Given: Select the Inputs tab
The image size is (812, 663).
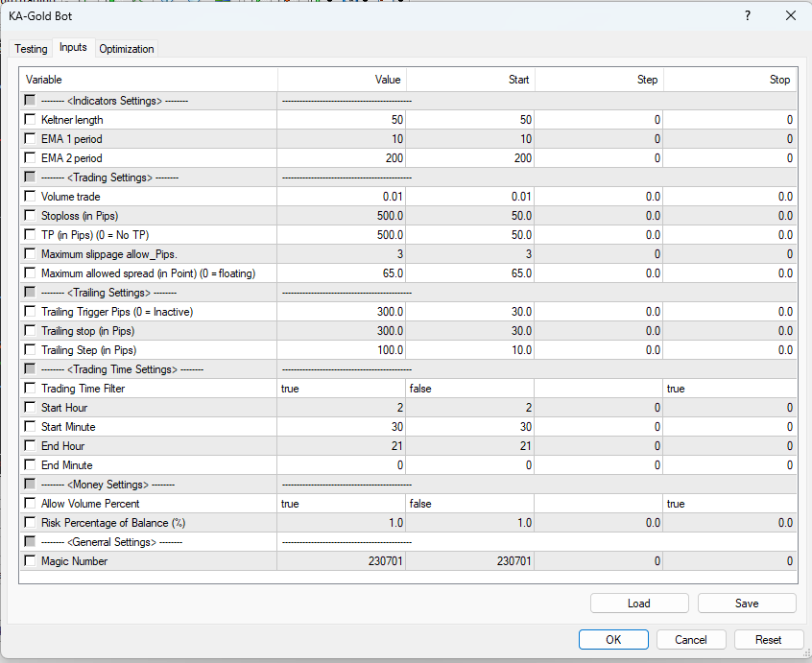Looking at the screenshot, I should (x=73, y=45).
